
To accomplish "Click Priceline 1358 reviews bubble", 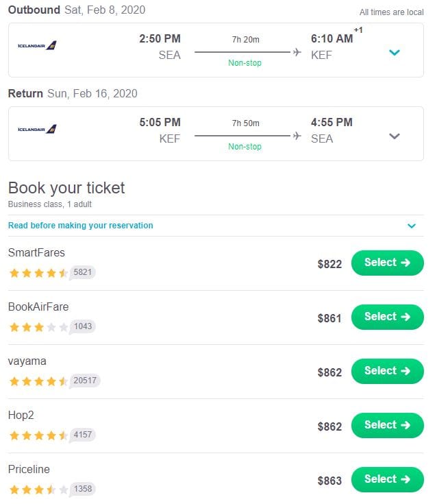I will click(x=82, y=489).
